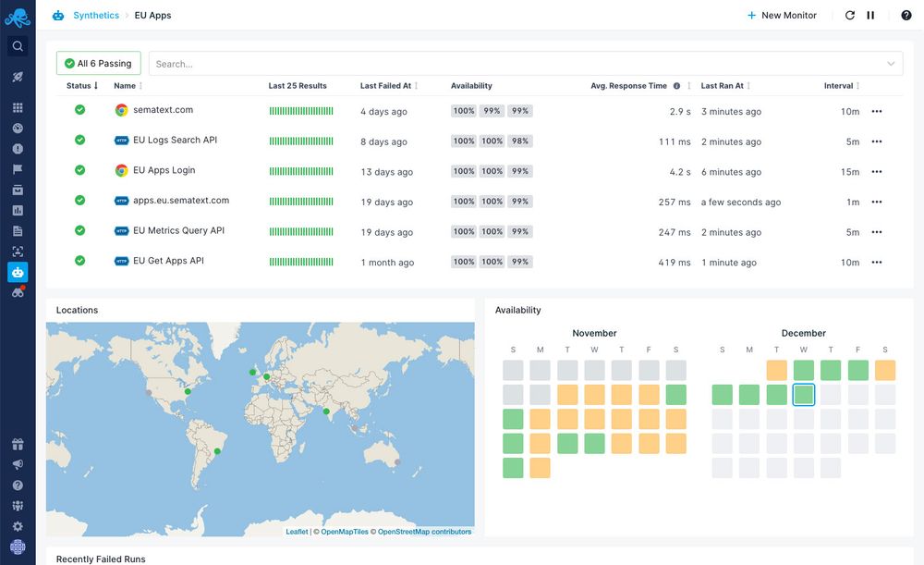
Task: Open the options menu for EU Get Apps API
Action: (x=877, y=263)
